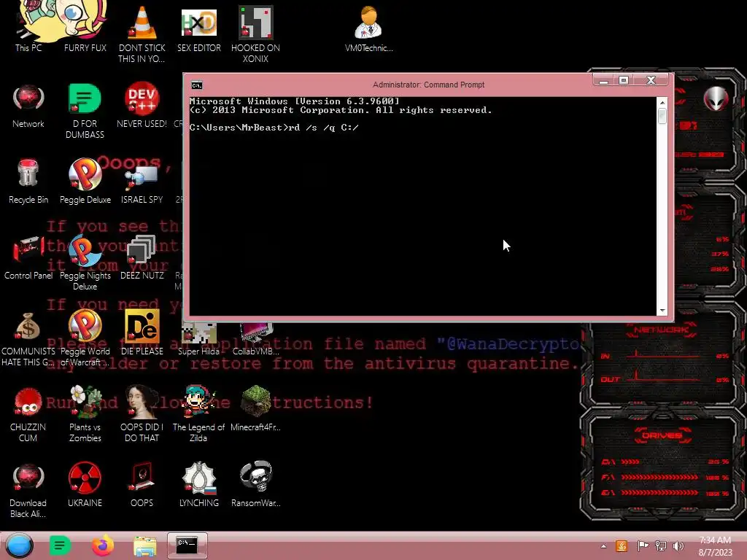
Task: Open the green notes app on taskbar
Action: coord(60,545)
